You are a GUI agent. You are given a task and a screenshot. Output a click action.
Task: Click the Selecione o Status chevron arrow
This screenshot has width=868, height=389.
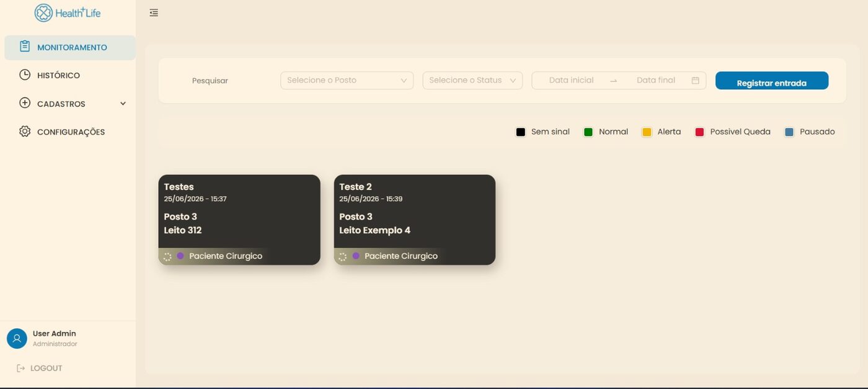[x=513, y=81]
